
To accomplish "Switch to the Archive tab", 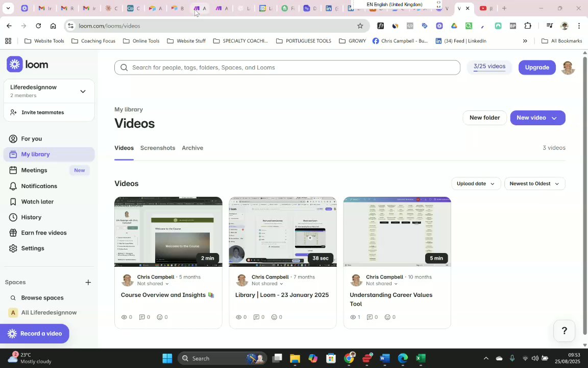I will pyautogui.click(x=192, y=148).
